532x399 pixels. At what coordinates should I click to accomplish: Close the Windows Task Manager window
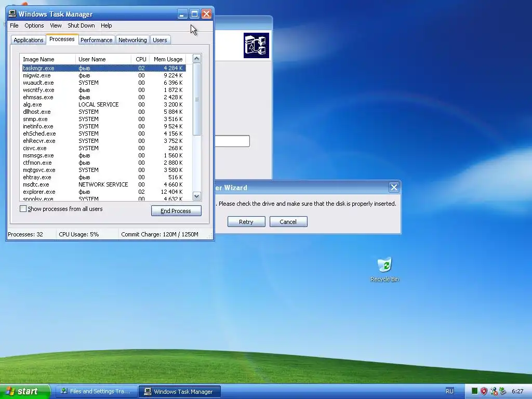[206, 14]
